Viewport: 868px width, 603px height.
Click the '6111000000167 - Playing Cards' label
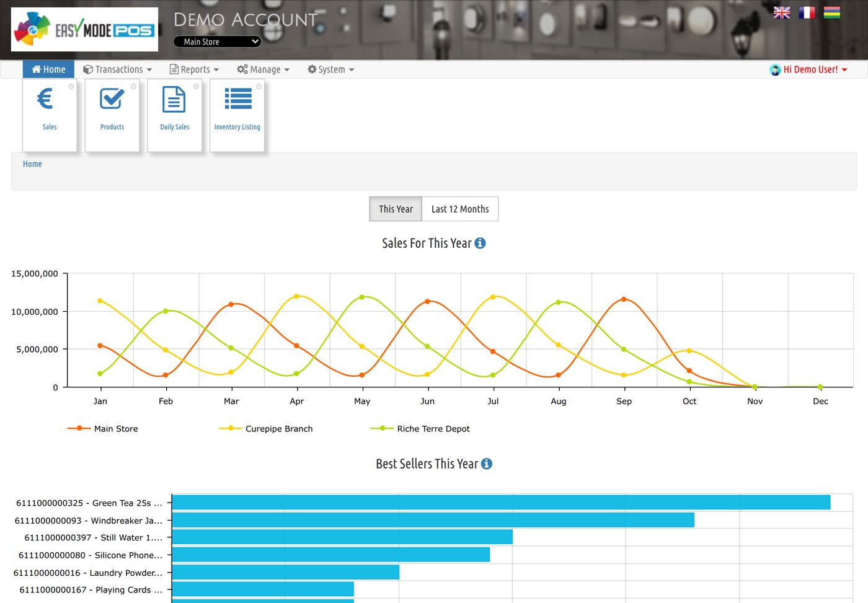click(91, 590)
